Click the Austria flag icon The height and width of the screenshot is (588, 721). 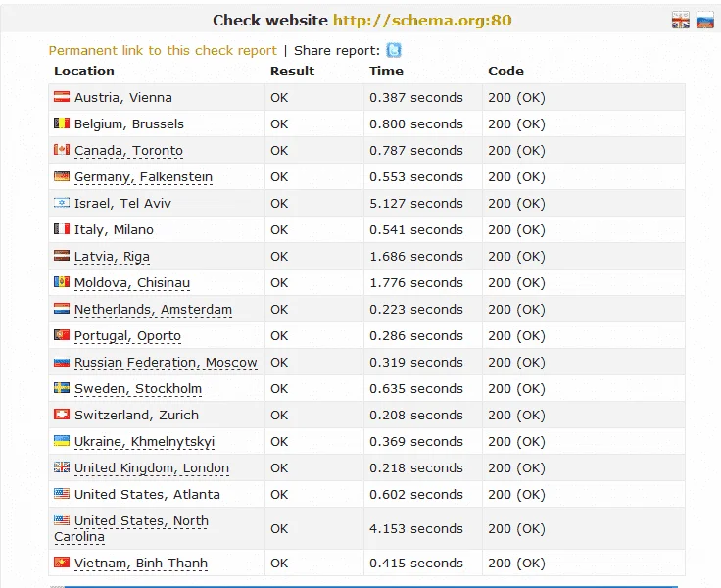pos(62,97)
